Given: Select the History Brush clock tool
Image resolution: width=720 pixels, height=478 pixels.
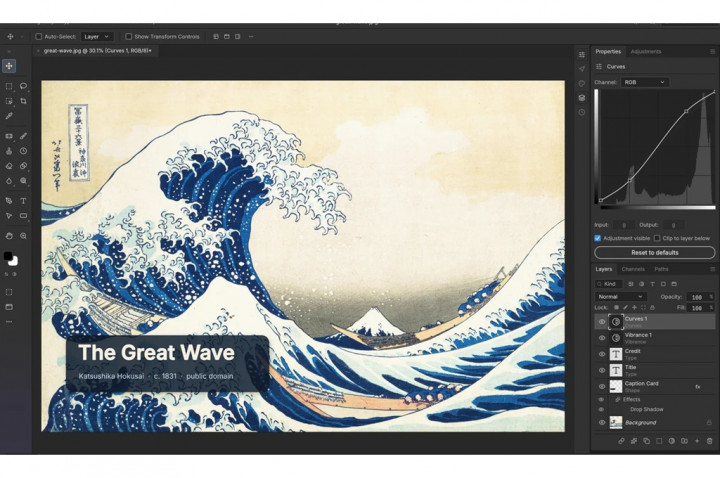Looking at the screenshot, I should [23, 151].
